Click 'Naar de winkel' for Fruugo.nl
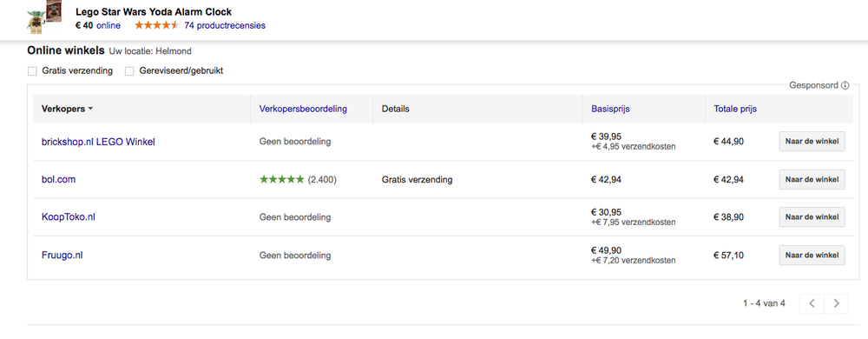The image size is (868, 339). (x=812, y=256)
